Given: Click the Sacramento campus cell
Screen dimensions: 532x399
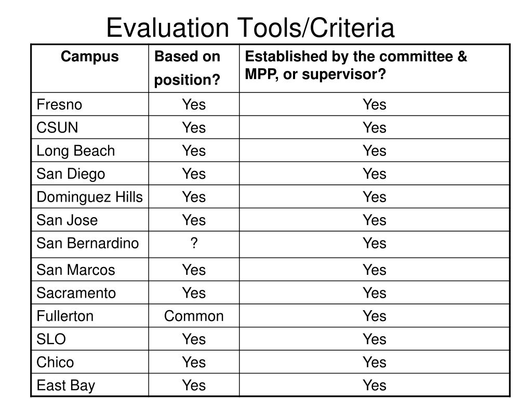Looking at the screenshot, I should point(76,293).
